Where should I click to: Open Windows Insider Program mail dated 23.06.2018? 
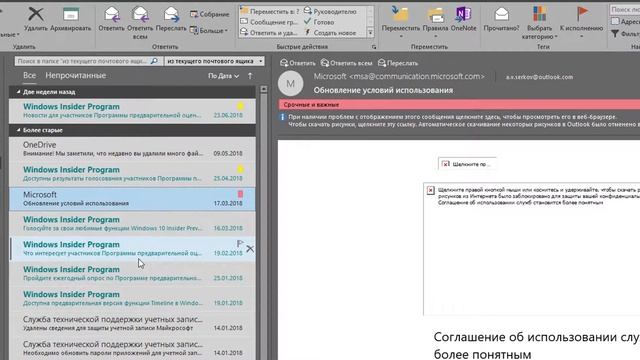click(x=132, y=111)
